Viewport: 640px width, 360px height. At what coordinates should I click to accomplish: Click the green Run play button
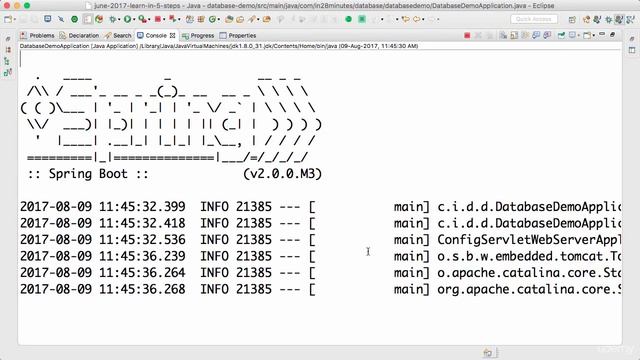pyautogui.click(x=127, y=19)
